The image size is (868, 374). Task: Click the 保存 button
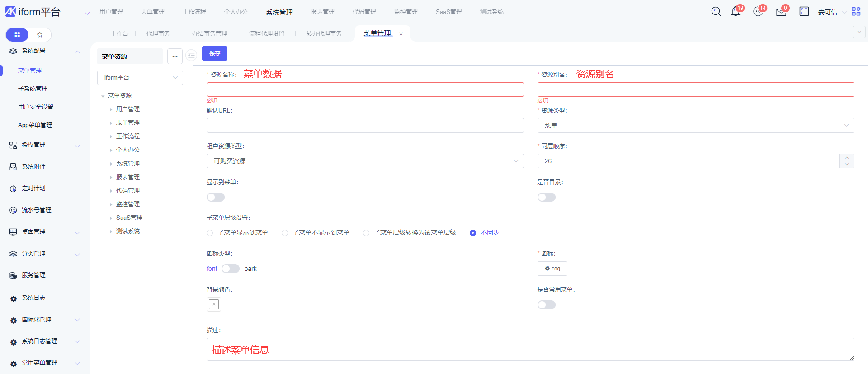[214, 53]
